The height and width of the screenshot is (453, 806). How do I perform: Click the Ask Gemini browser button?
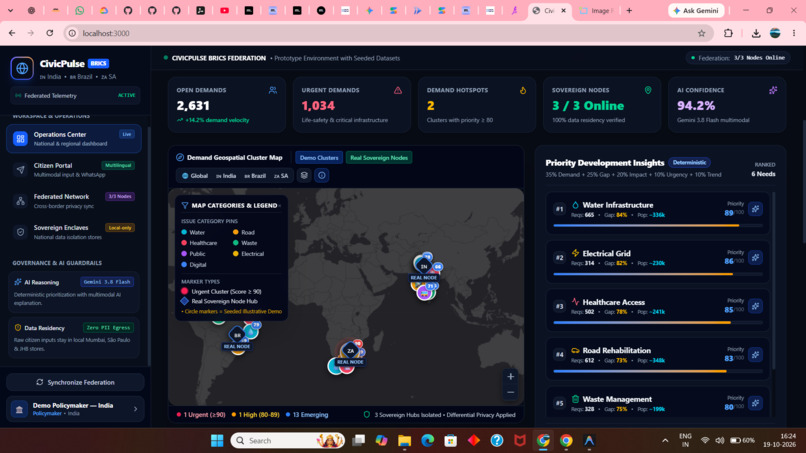(697, 10)
